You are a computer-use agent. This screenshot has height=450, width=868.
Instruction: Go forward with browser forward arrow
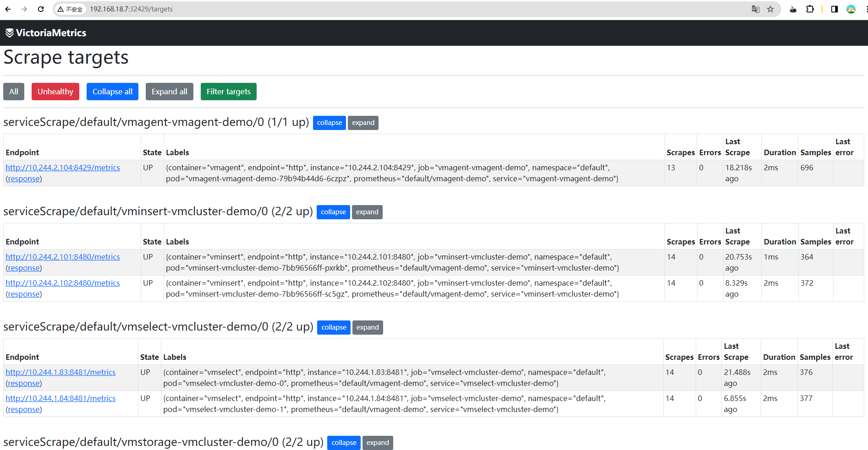tap(24, 9)
